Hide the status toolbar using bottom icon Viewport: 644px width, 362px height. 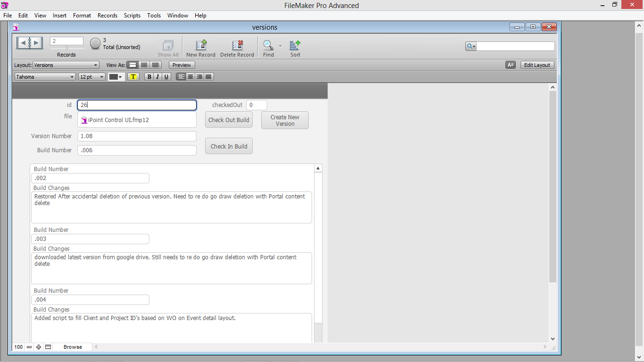[x=48, y=347]
